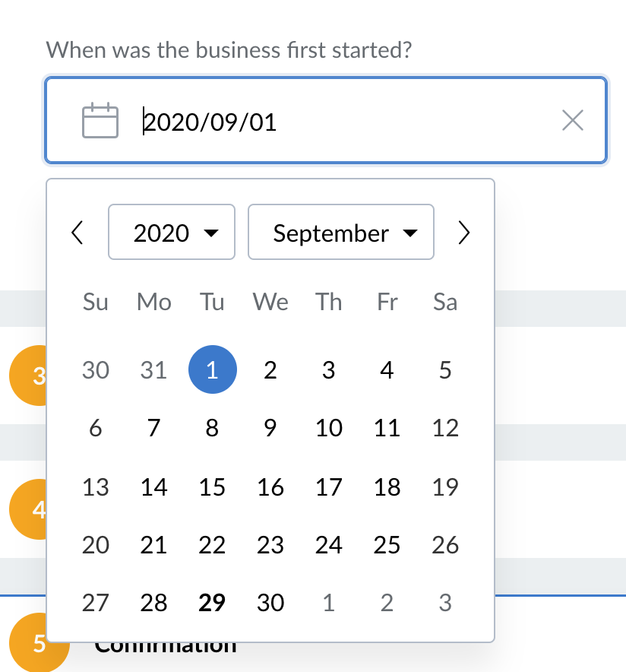
Task: Click orange step 4 circle
Action: 28,509
